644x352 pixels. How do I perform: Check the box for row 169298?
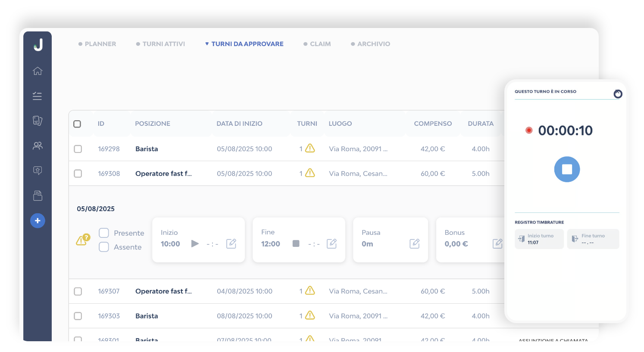click(78, 149)
